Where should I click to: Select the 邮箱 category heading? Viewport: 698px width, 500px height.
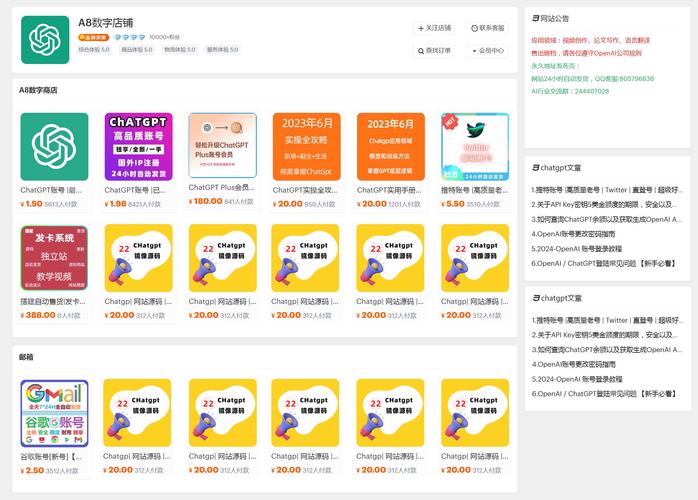(26, 356)
